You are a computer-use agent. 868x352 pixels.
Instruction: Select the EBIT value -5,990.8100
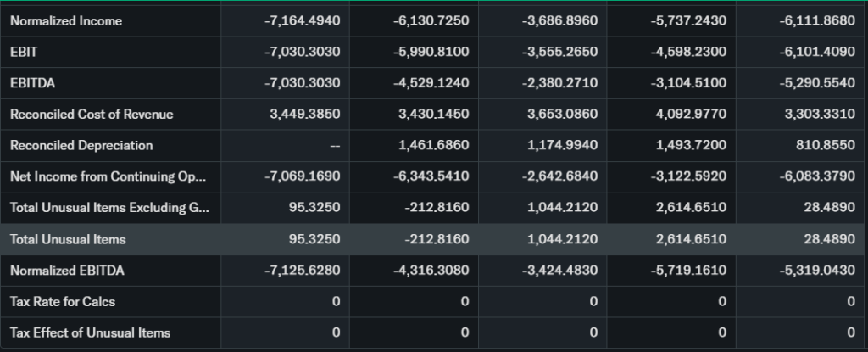432,52
